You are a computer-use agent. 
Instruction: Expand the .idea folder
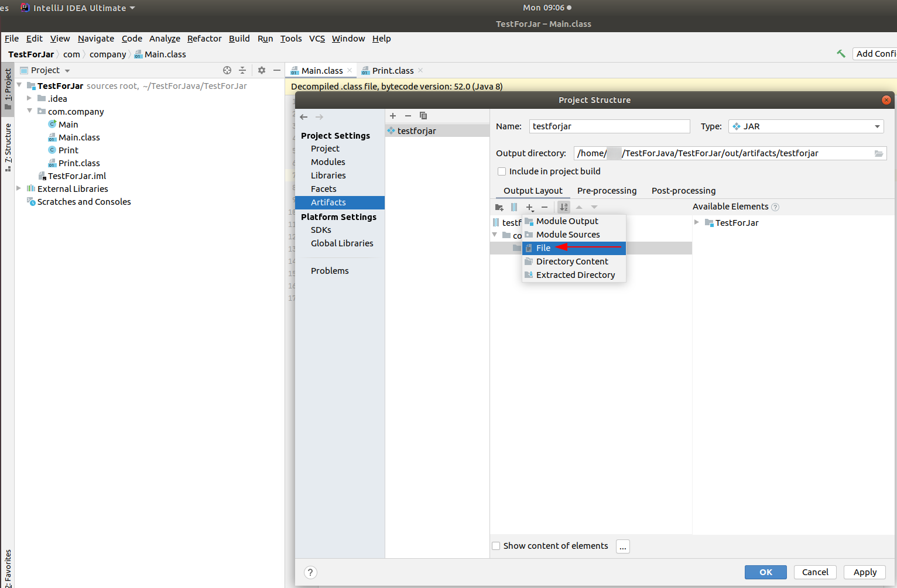click(29, 98)
